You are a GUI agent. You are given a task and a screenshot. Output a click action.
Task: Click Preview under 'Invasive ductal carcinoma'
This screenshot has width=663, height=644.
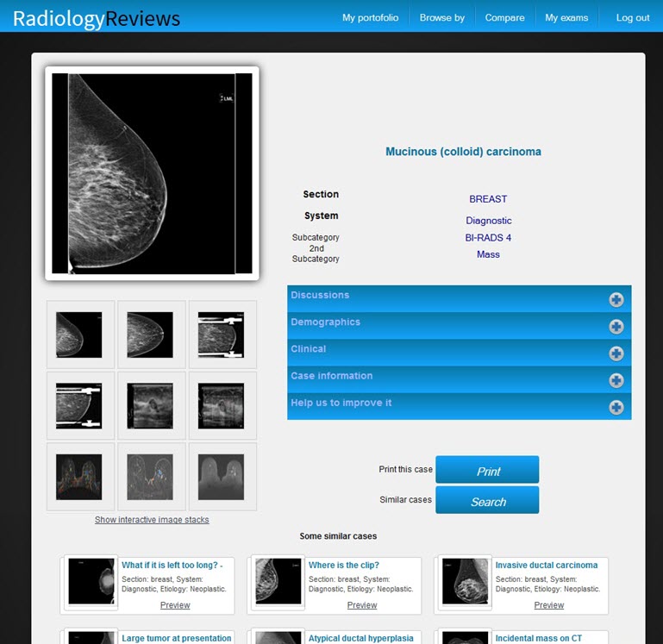click(549, 605)
